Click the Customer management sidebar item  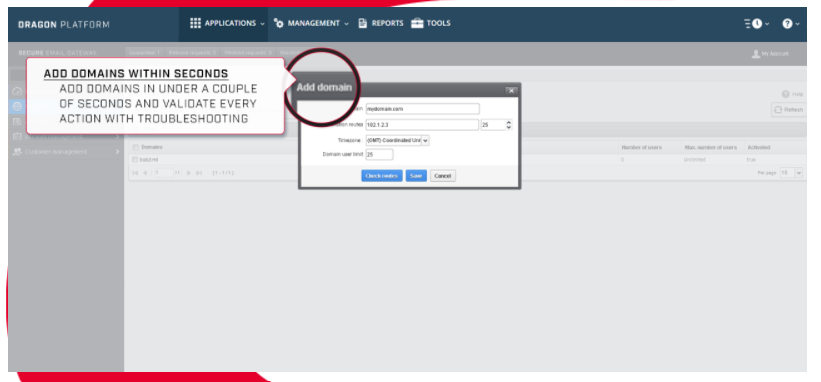click(65, 152)
